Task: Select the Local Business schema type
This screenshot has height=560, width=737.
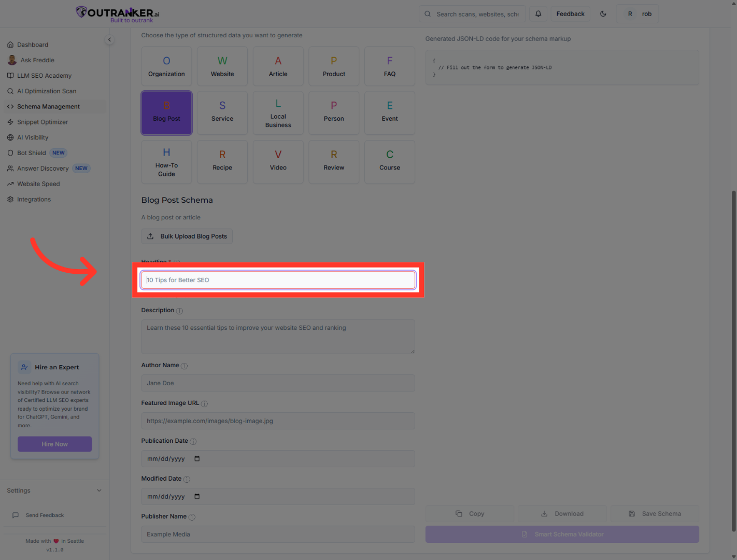Action: (x=278, y=113)
